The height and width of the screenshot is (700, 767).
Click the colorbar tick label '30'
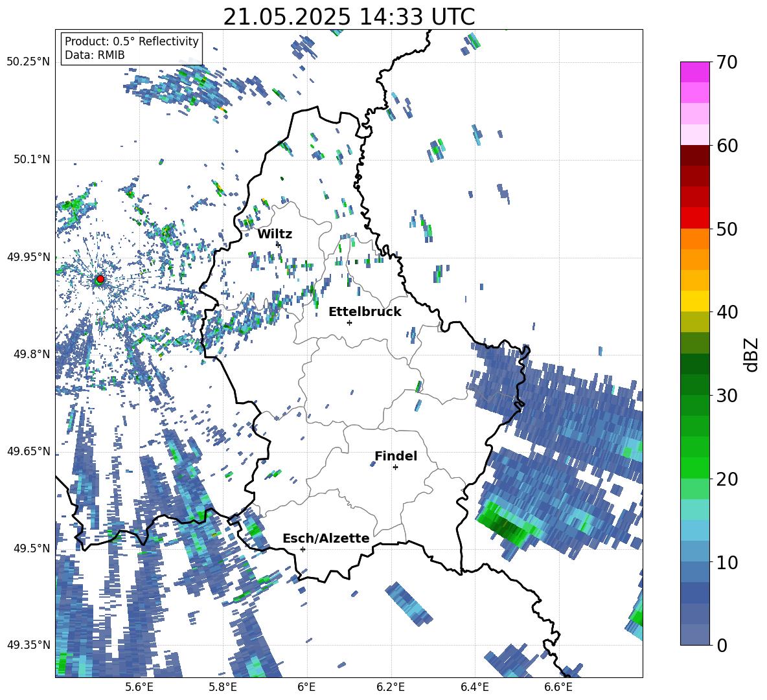coord(726,396)
